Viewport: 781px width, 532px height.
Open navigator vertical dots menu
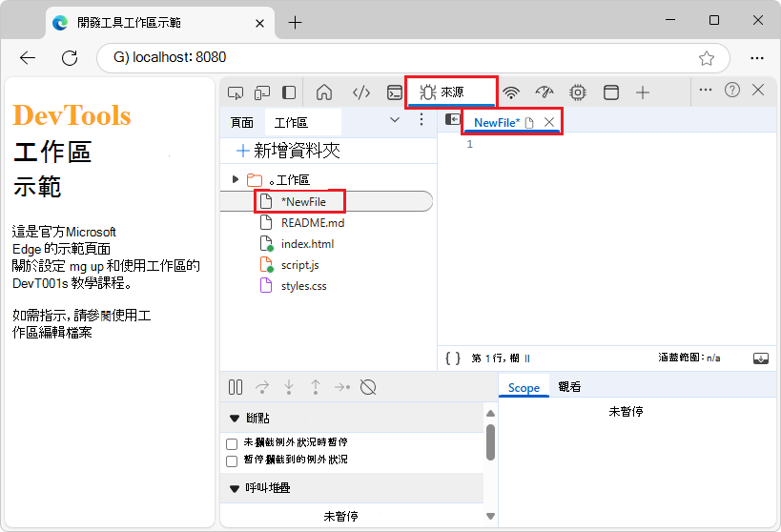point(421,119)
